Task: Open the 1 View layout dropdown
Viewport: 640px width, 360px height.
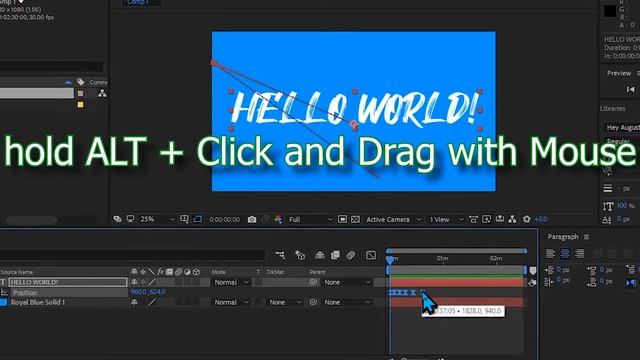Action: [x=446, y=220]
